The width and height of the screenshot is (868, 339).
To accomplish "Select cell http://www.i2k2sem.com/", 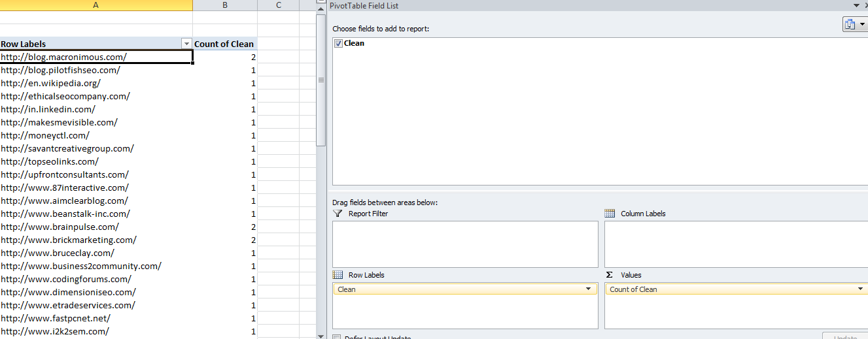I will (x=96, y=331).
